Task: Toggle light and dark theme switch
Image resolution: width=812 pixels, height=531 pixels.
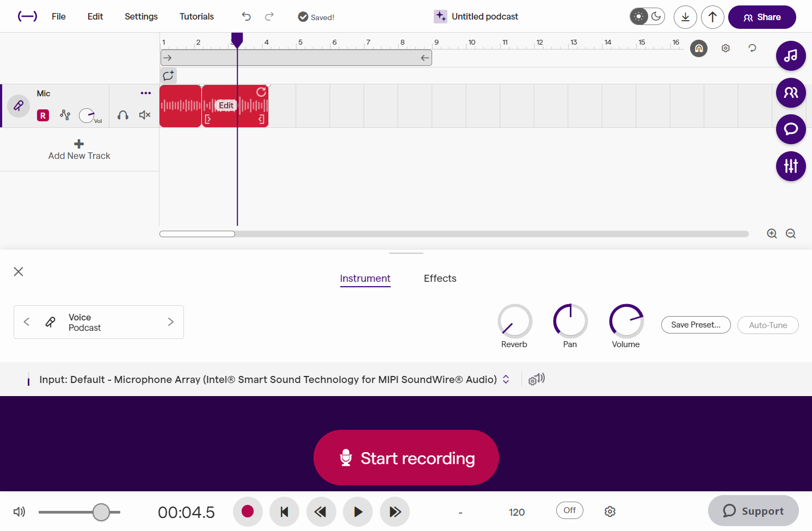Action: (x=647, y=16)
